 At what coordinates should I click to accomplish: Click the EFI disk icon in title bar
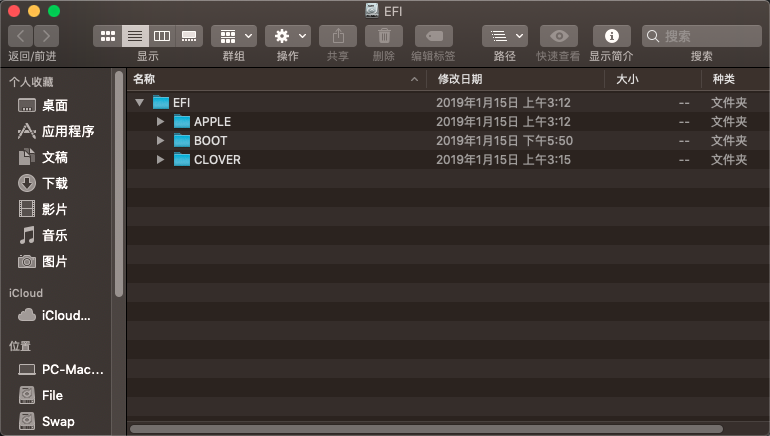[372, 10]
